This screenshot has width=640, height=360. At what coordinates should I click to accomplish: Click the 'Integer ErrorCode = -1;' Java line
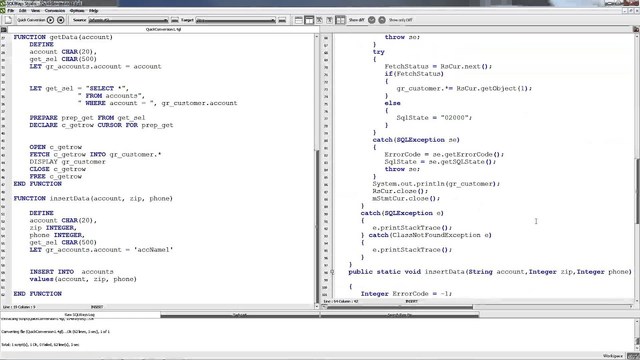pos(406,294)
